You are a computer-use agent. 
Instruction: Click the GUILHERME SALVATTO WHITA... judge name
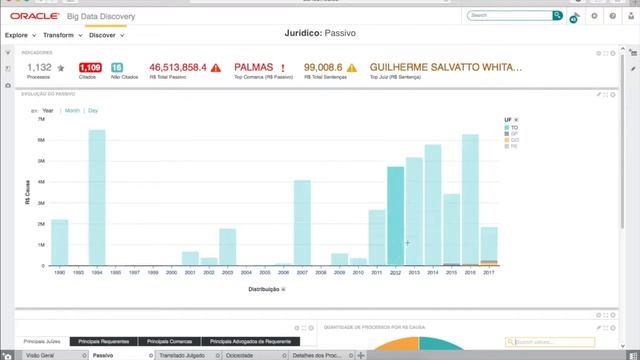point(446,67)
